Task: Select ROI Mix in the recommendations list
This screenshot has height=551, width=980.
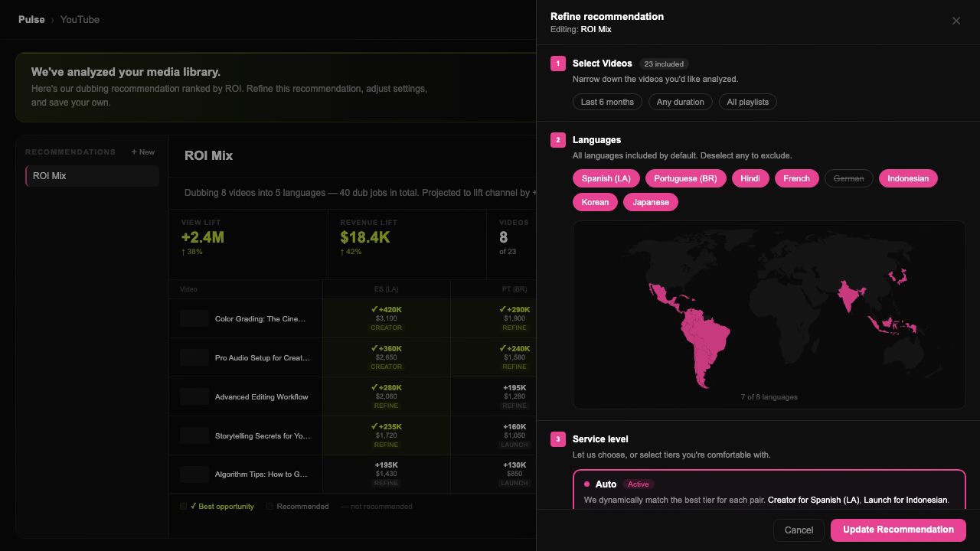Action: click(x=92, y=176)
